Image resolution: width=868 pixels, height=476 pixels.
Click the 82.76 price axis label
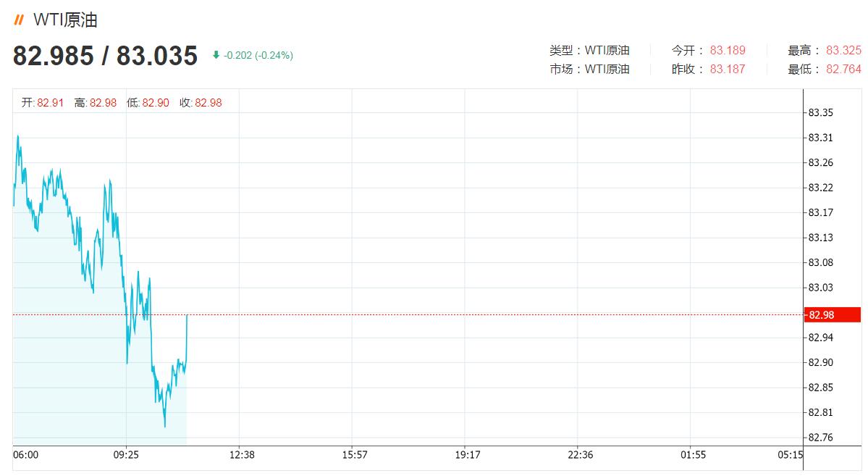[820, 437]
